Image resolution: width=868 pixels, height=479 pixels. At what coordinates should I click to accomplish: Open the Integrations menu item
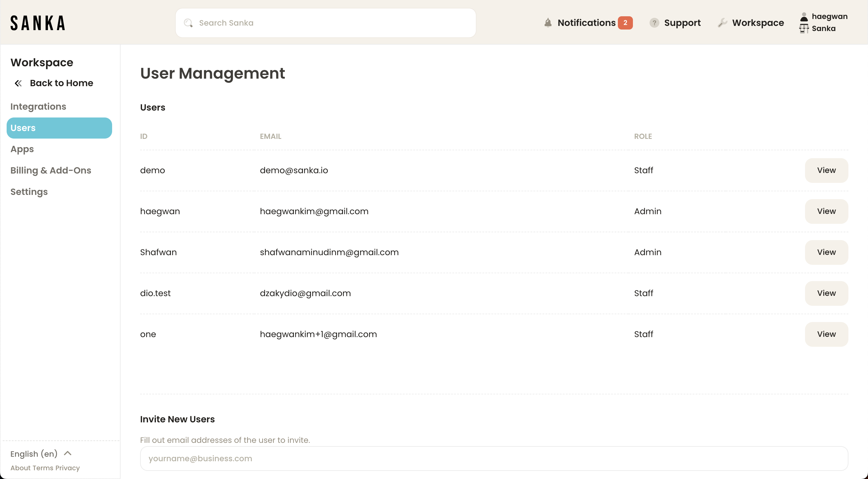coord(38,106)
